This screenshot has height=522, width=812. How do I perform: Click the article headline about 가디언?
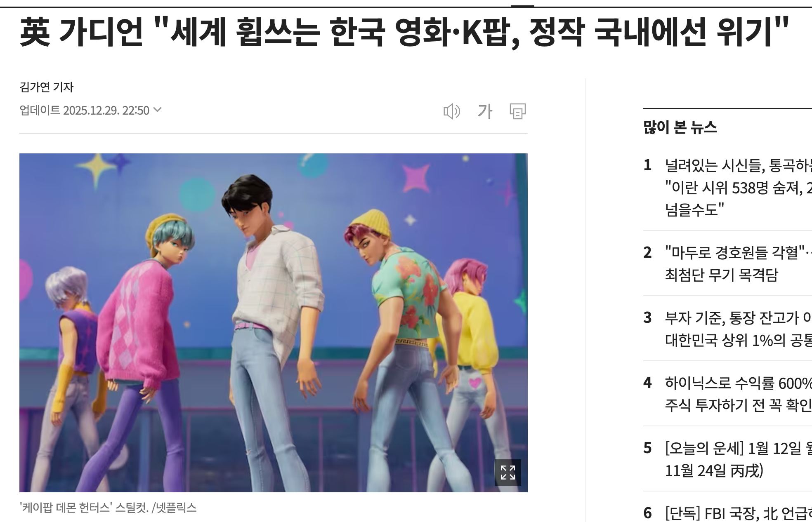pyautogui.click(x=404, y=32)
